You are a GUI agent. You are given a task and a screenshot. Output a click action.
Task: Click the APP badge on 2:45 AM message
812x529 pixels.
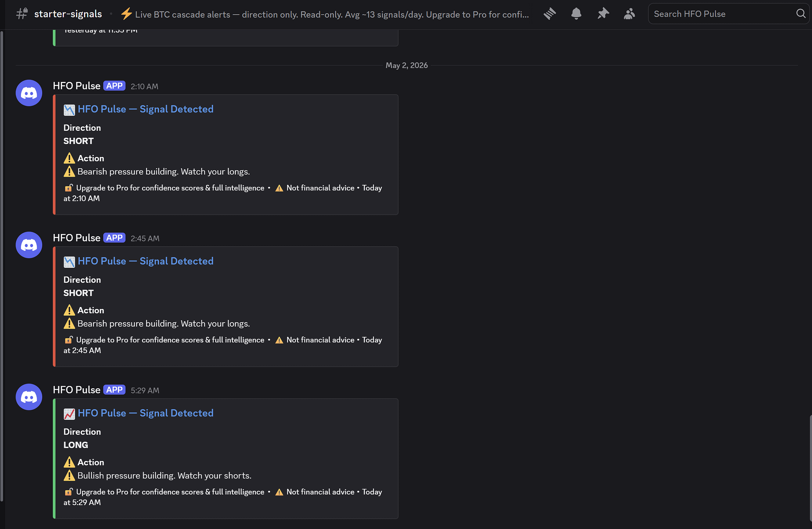click(x=114, y=238)
